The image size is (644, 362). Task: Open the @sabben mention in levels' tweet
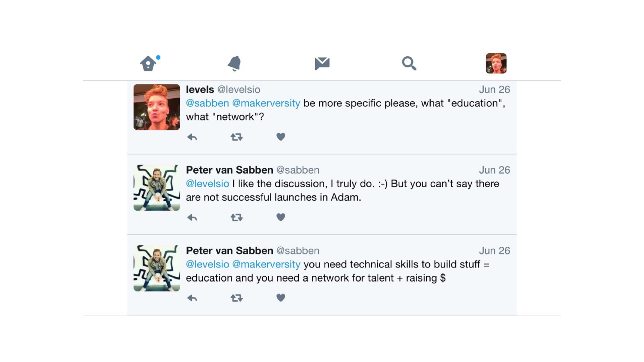[x=208, y=103]
